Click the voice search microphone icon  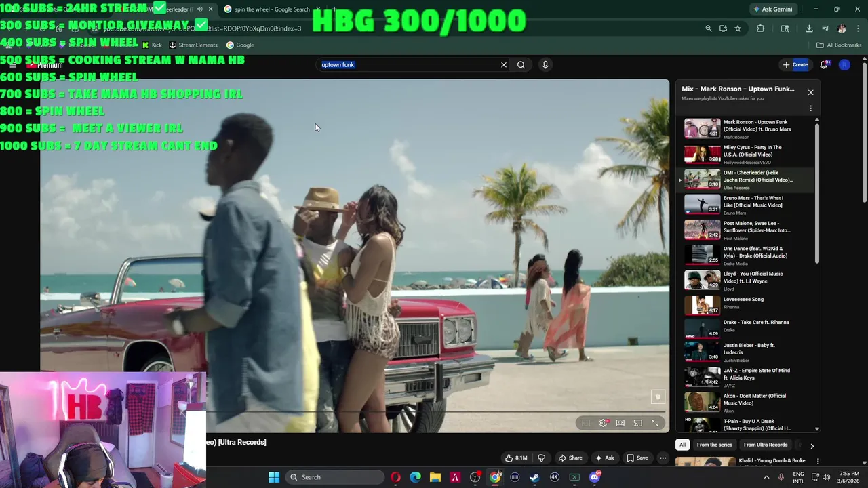coord(545,65)
